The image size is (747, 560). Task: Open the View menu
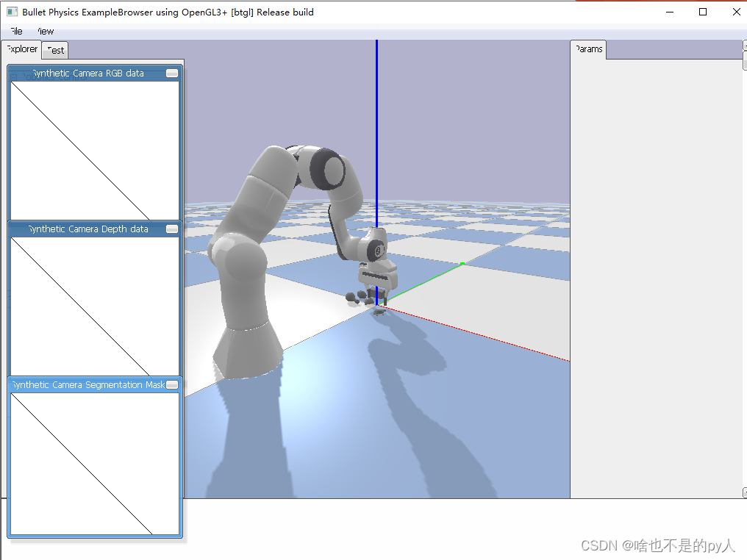(x=44, y=31)
